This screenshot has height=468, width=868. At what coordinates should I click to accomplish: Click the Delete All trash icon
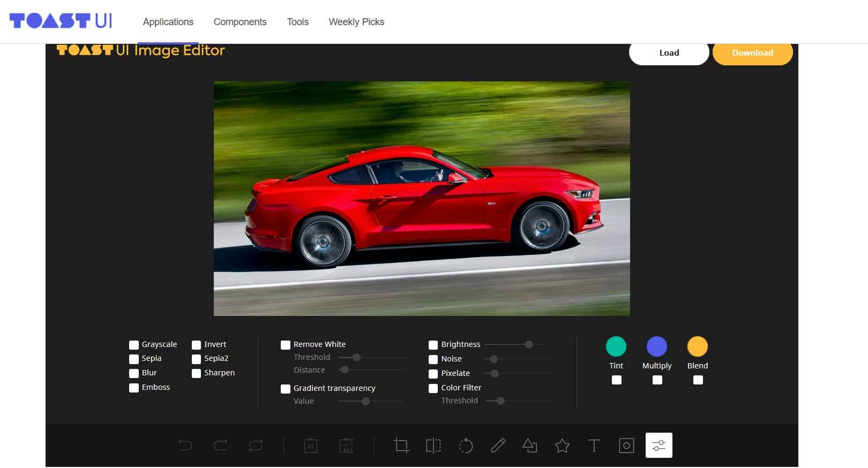[347, 446]
